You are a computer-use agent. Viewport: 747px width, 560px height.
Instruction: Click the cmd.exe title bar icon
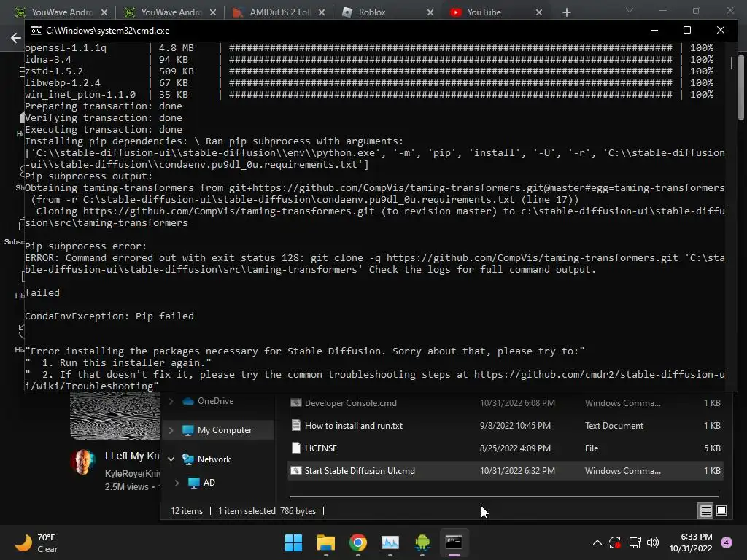[x=36, y=31]
